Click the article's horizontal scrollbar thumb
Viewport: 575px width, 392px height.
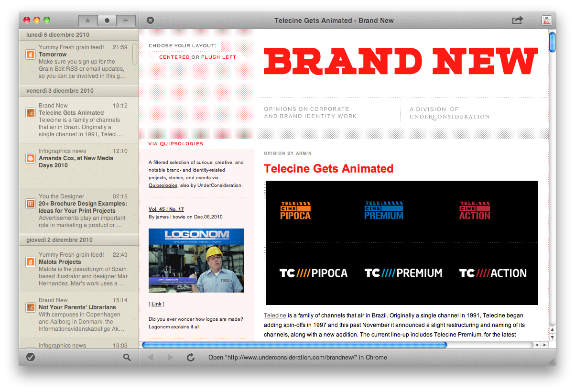click(x=294, y=345)
